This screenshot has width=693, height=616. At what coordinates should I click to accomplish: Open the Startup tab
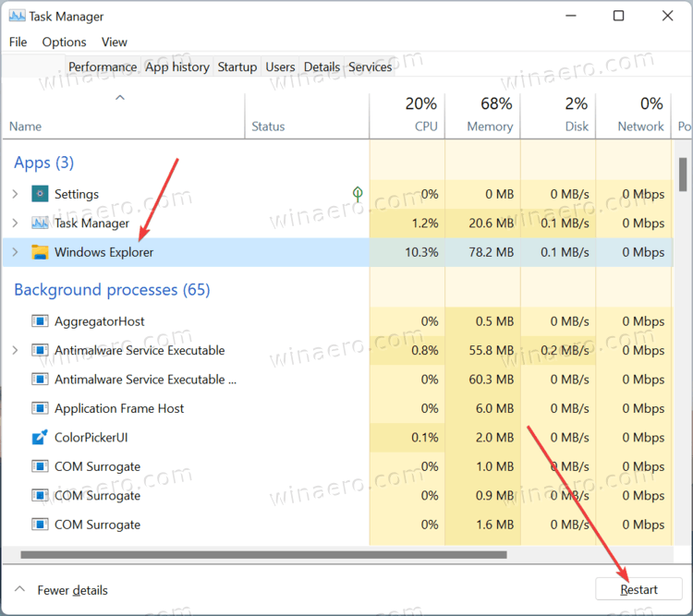pos(237,66)
